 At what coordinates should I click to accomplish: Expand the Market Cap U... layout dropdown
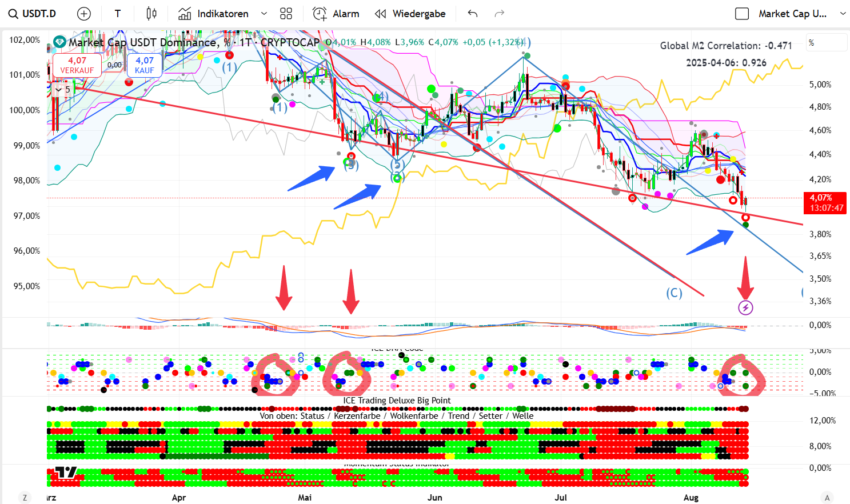click(x=843, y=14)
